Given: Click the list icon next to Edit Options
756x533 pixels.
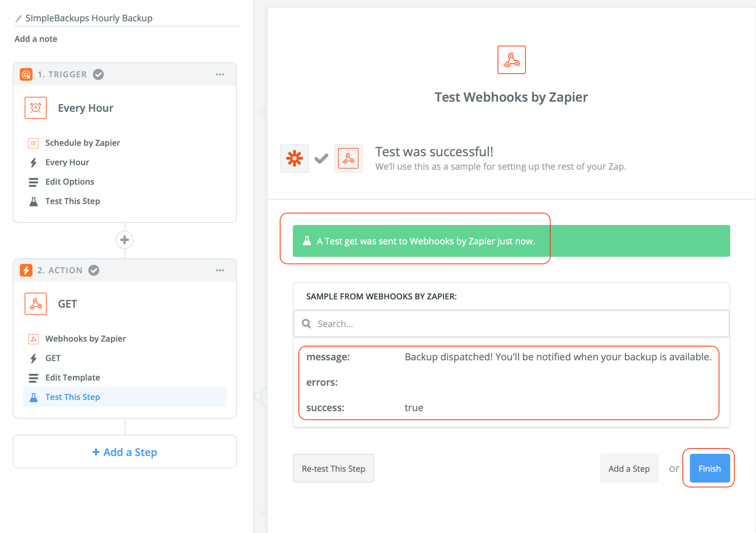Looking at the screenshot, I should click(x=34, y=182).
